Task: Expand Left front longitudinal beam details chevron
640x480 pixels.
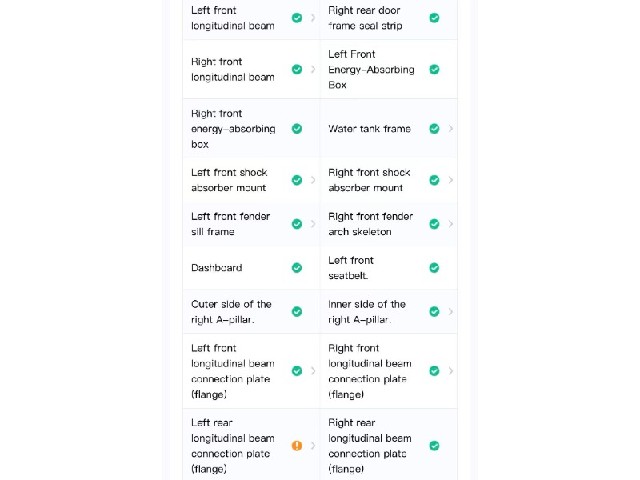Action: 313,18
